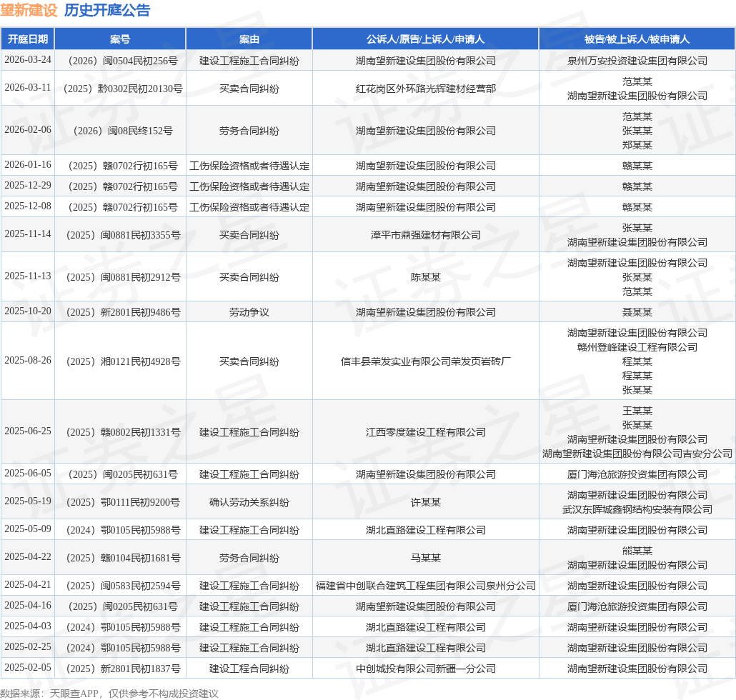
Task: Click the date 2025-06-25
Action: pyautogui.click(x=28, y=431)
